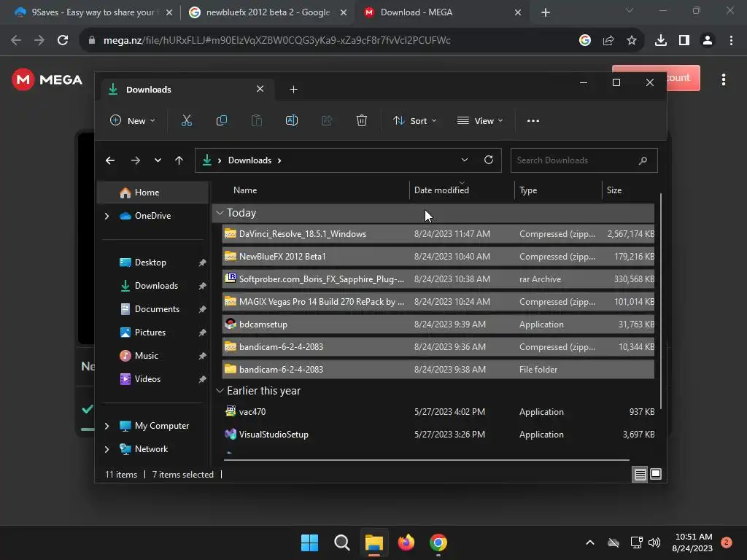Expand Network in the navigation pane
The image size is (747, 560).
(x=107, y=449)
